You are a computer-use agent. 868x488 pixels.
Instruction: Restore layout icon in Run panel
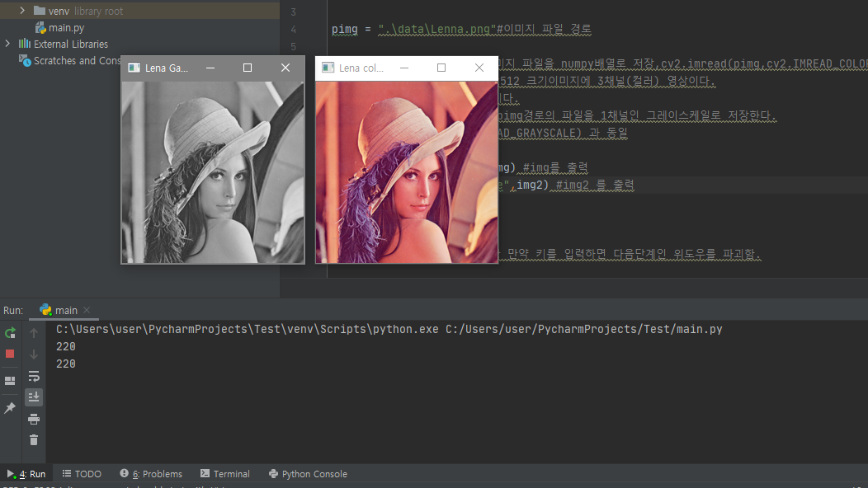pyautogui.click(x=10, y=381)
